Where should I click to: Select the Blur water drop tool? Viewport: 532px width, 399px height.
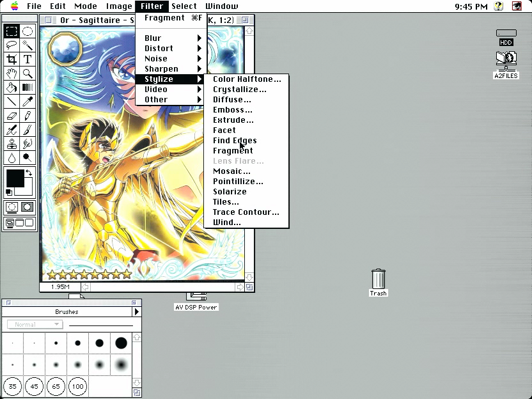[x=12, y=158]
